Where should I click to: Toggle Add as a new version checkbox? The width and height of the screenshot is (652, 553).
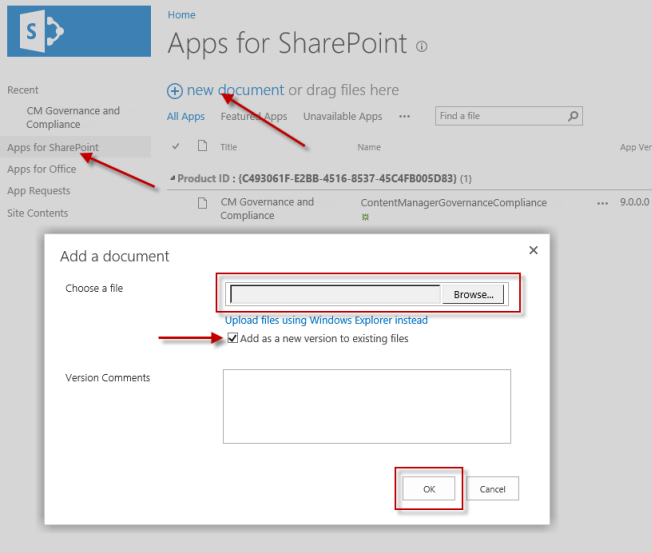(233, 338)
